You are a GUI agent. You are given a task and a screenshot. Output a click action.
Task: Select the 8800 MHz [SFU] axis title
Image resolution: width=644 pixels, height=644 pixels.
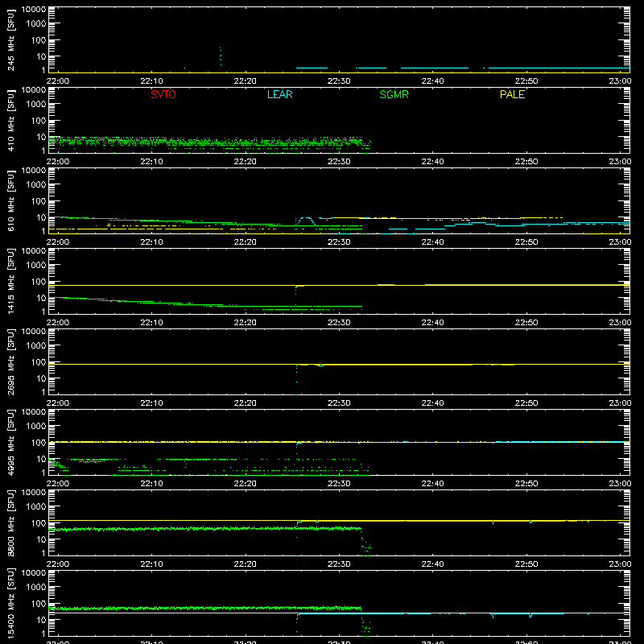pyautogui.click(x=11, y=522)
